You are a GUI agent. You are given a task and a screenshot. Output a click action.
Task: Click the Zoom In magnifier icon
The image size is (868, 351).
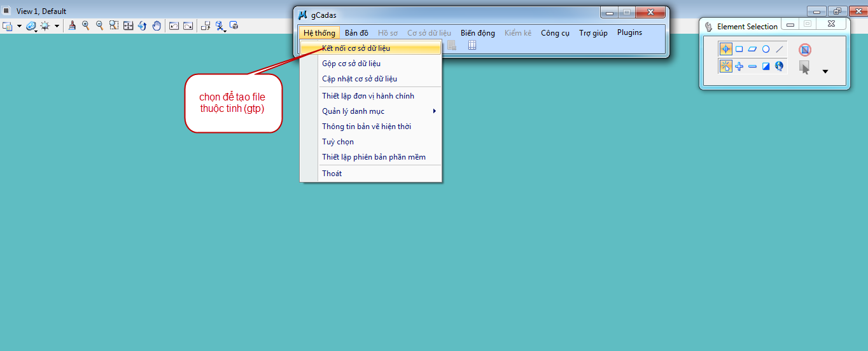pos(86,25)
